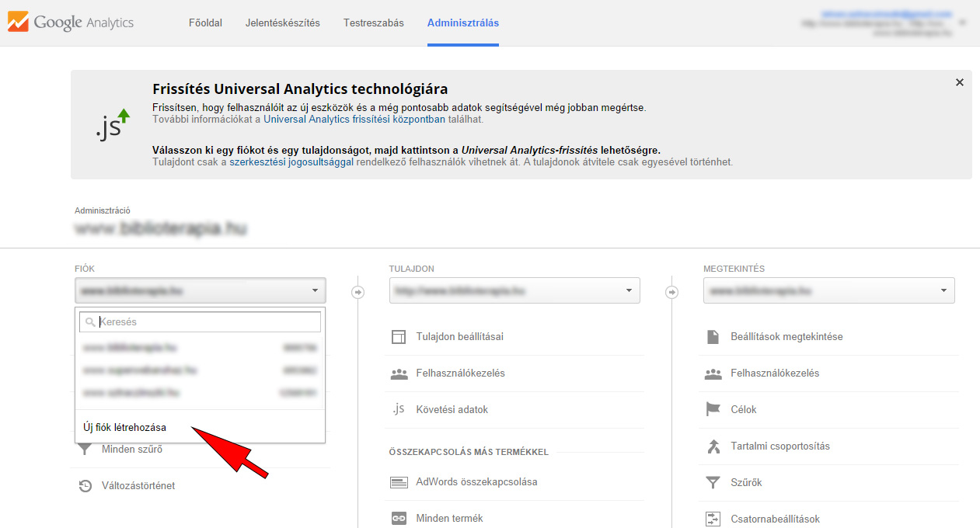Click the Csatornabeállítások icon
Screen dimensions: 980x528
713,519
